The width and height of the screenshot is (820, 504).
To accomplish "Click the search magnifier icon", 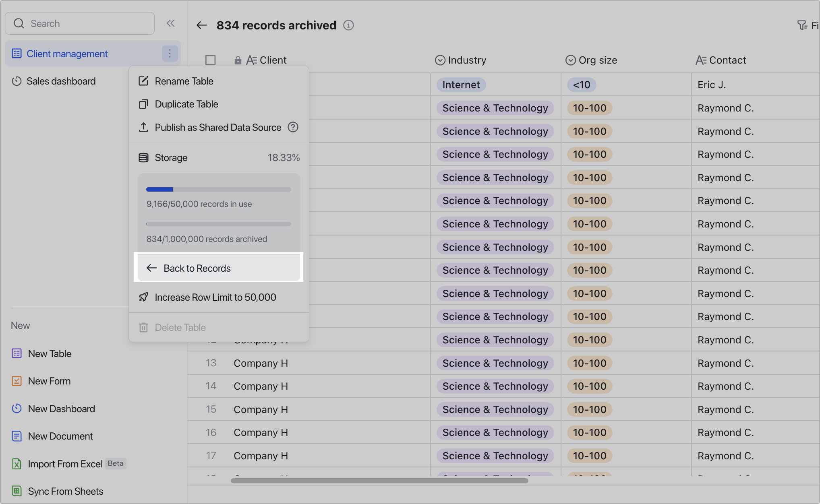I will [19, 23].
